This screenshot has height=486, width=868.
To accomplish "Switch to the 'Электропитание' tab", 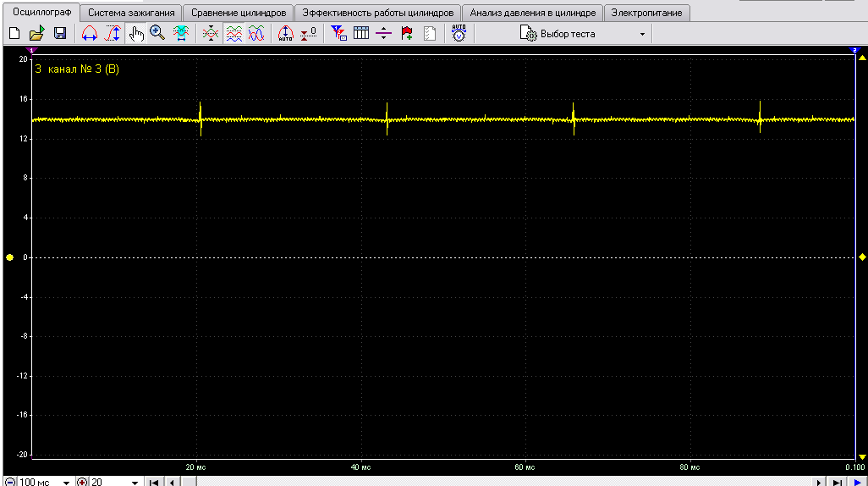I will pyautogui.click(x=646, y=13).
